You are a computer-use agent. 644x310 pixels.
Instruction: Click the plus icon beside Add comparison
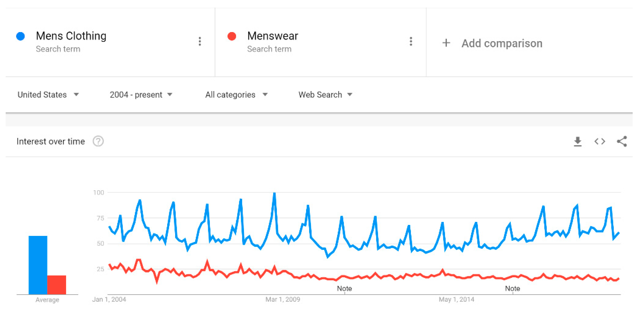pos(446,43)
